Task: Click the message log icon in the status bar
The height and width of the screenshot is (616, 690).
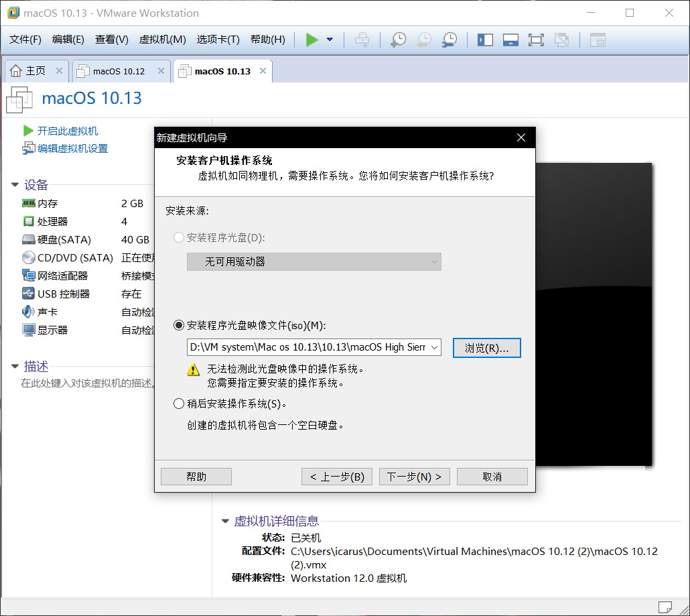Action: [x=665, y=607]
